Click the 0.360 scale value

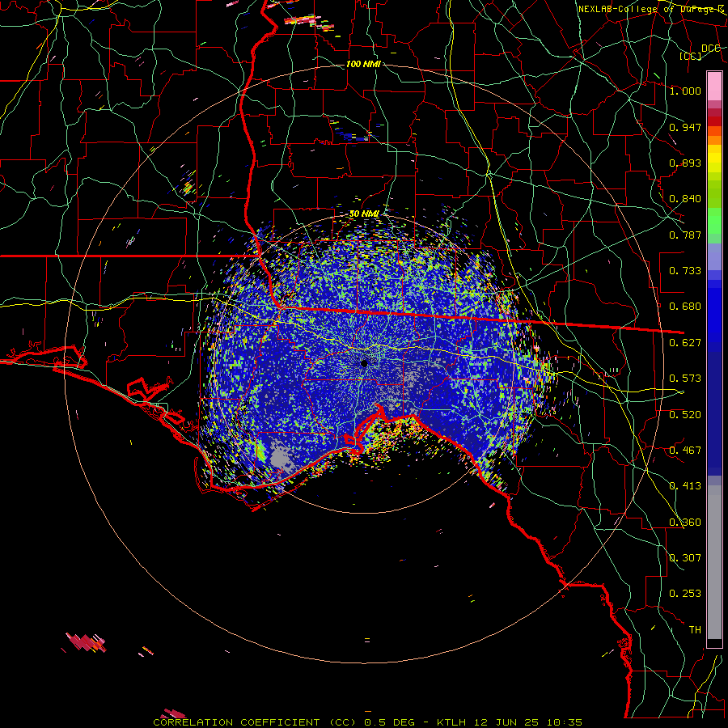[x=685, y=523]
